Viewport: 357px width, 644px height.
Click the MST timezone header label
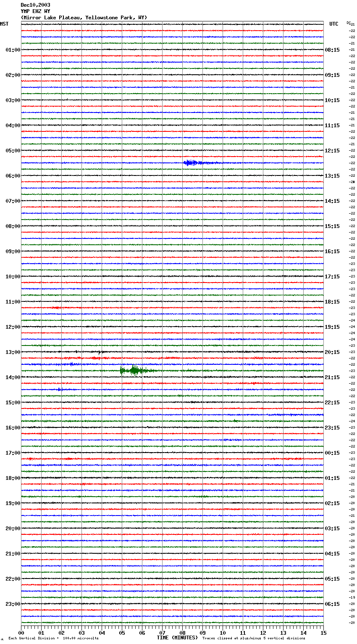click(x=4, y=24)
